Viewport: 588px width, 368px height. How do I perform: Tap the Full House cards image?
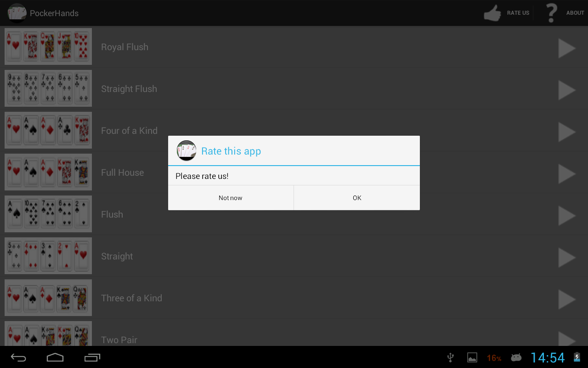[48, 172]
